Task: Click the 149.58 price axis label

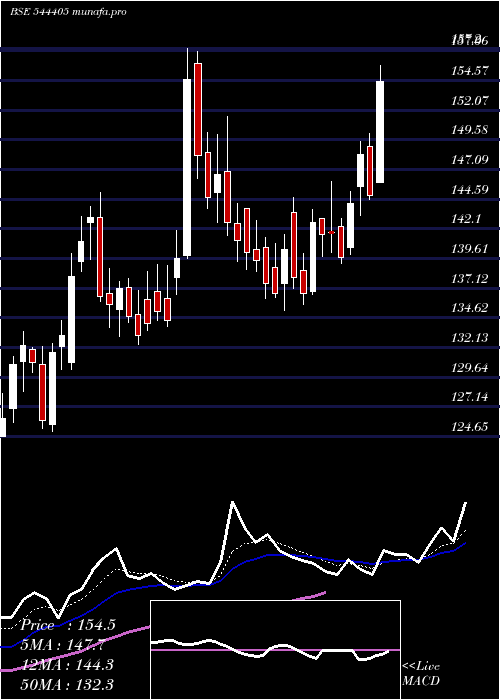Action: click(x=470, y=130)
